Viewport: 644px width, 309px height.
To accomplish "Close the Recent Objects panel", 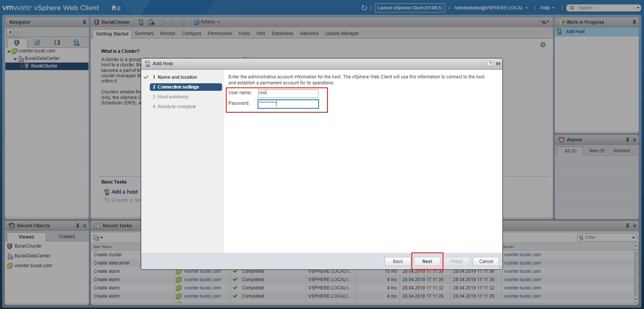I will point(85,226).
